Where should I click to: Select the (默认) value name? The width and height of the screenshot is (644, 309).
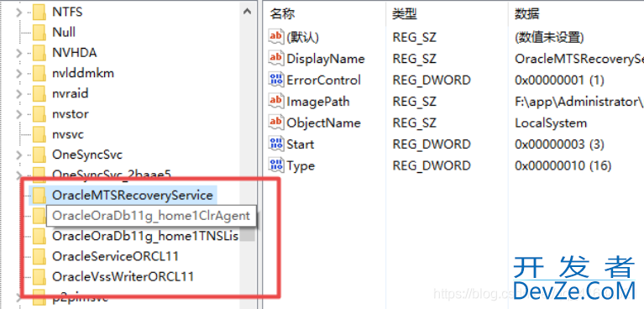[x=303, y=38]
